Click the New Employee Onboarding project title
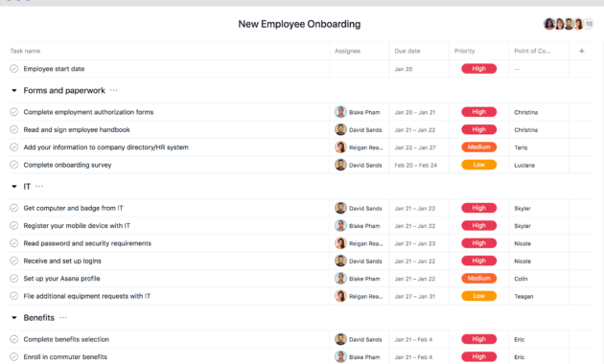The image size is (604, 364). pyautogui.click(x=299, y=24)
